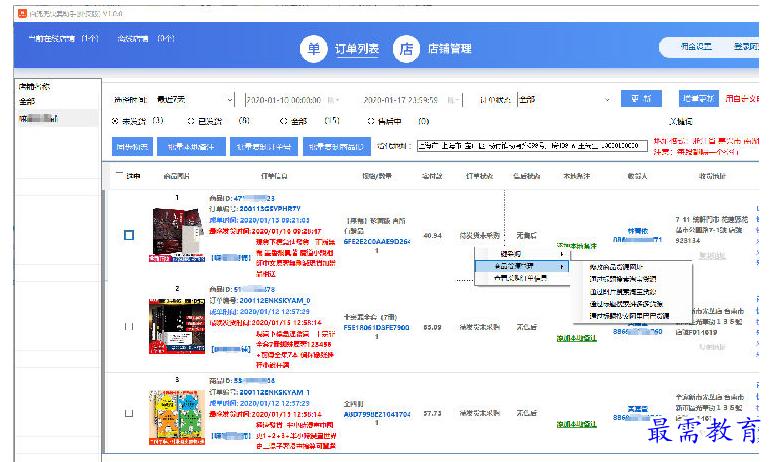The height and width of the screenshot is (462, 769).
Task: Click the recipient name link in row 1
Action: pyautogui.click(x=638, y=231)
